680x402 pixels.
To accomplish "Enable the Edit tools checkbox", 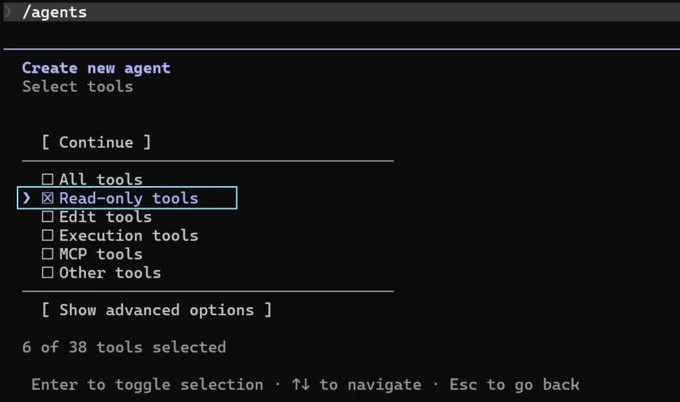I will [x=47, y=216].
